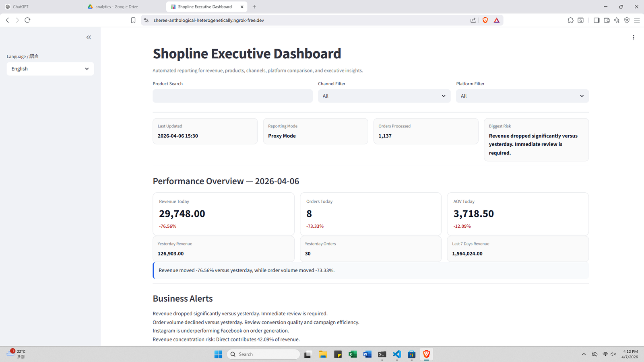This screenshot has width=644, height=362.
Task: Click the Last 7 Days Revenue value
Action: 467,254
